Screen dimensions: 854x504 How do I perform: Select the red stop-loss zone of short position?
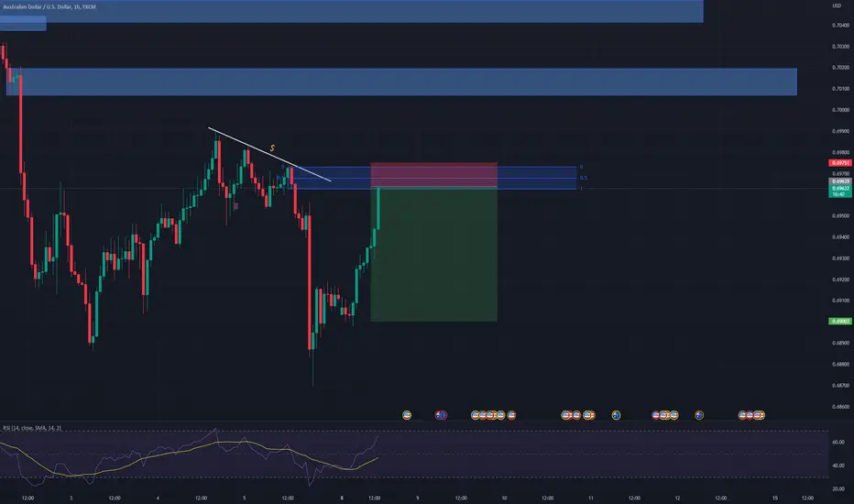(433, 175)
